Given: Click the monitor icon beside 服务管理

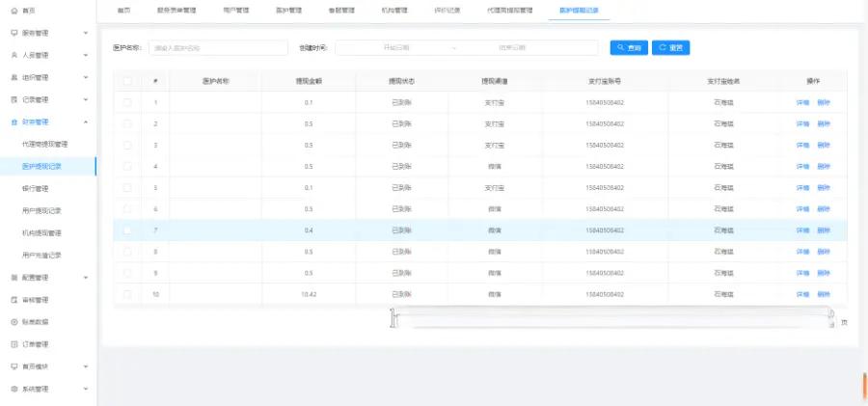Looking at the screenshot, I should point(14,33).
